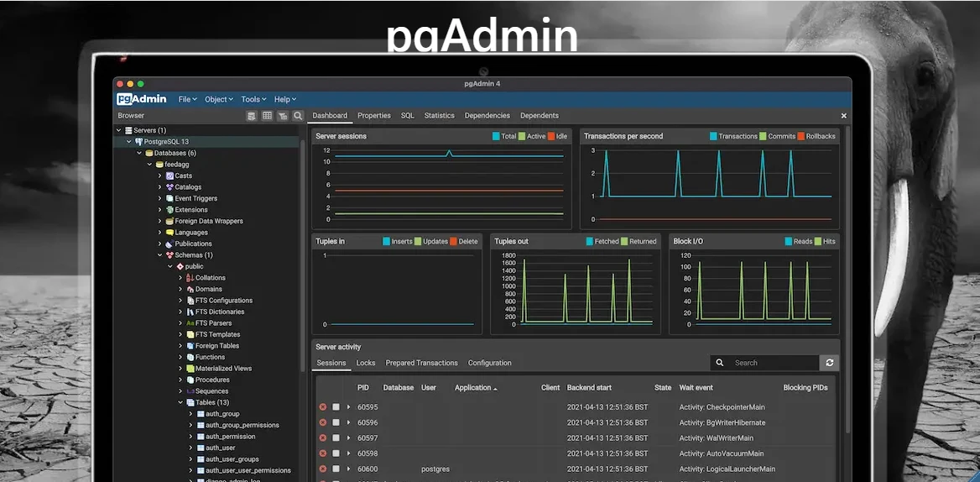Image resolution: width=980 pixels, height=482 pixels.
Task: Click the Schemas node icon
Action: [x=169, y=255]
